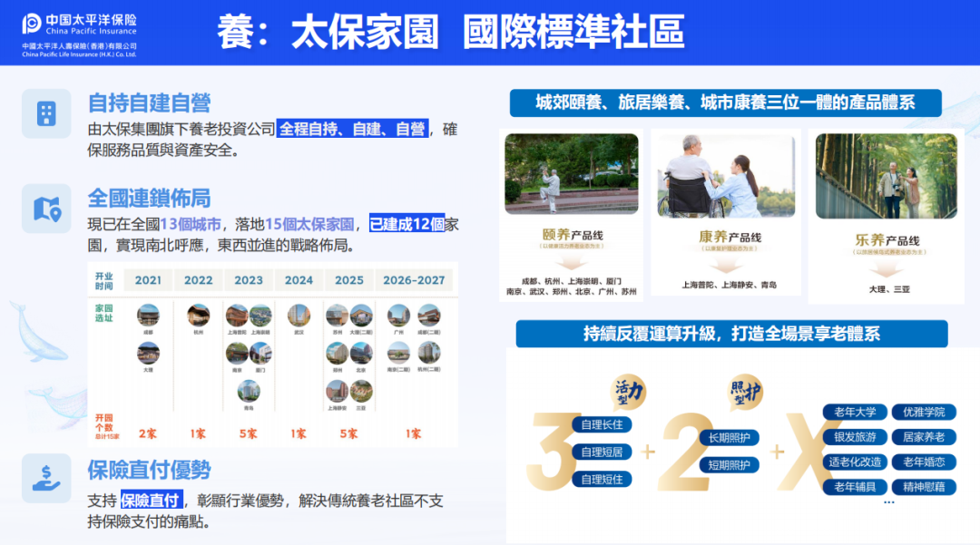Click the 活力型 badge above the 3
Viewport: 980px width, 545px height.
click(629, 391)
